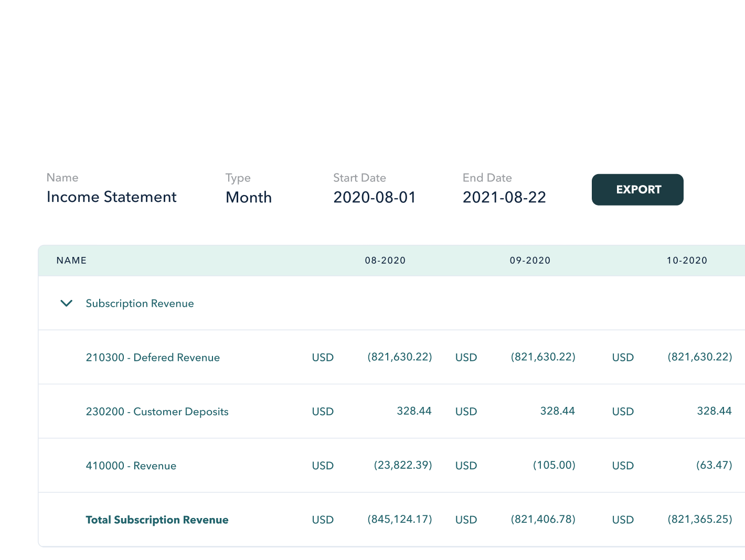745x560 pixels.
Task: Select the Income Statement name field
Action: (111, 197)
